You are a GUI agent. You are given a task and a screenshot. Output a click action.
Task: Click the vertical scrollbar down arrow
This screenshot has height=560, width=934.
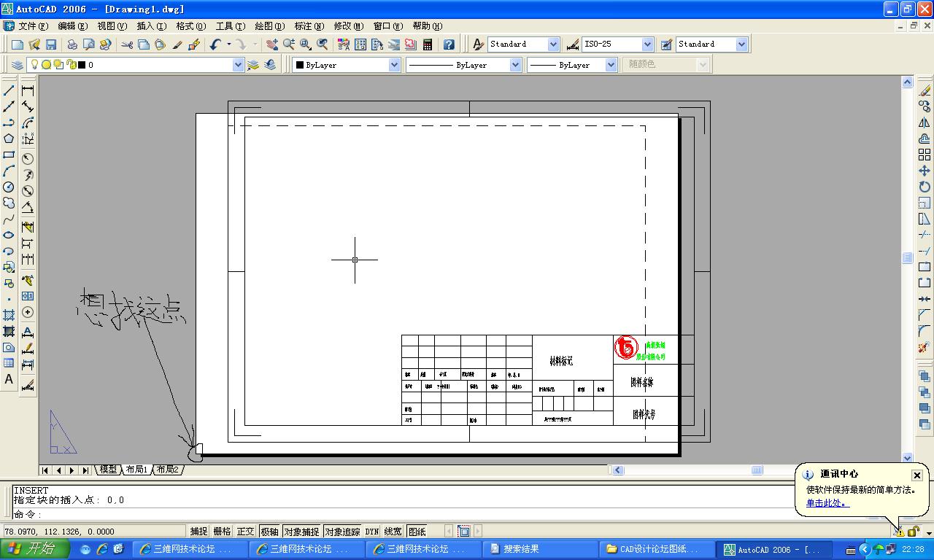coord(907,458)
